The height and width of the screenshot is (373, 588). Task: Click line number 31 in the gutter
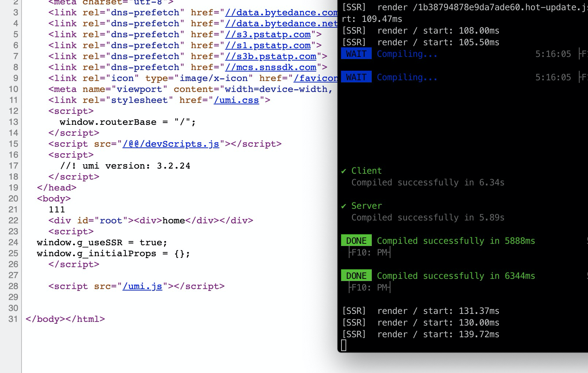click(x=13, y=319)
